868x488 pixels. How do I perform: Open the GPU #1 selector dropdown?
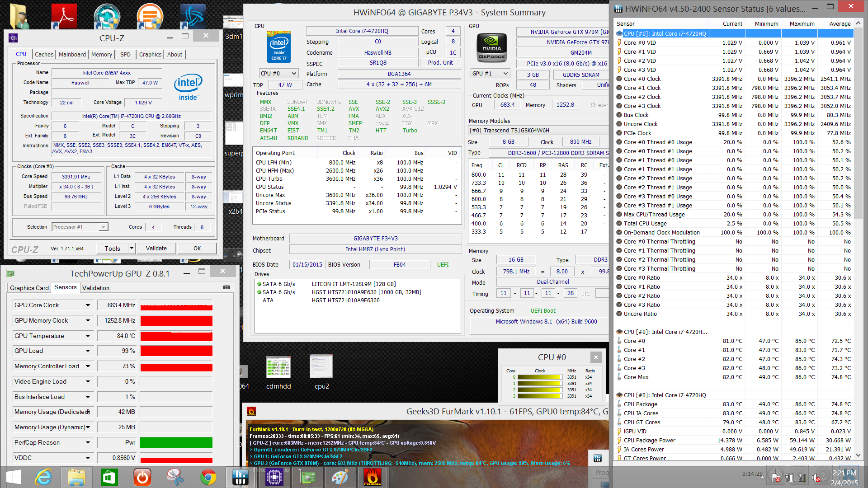(x=490, y=73)
